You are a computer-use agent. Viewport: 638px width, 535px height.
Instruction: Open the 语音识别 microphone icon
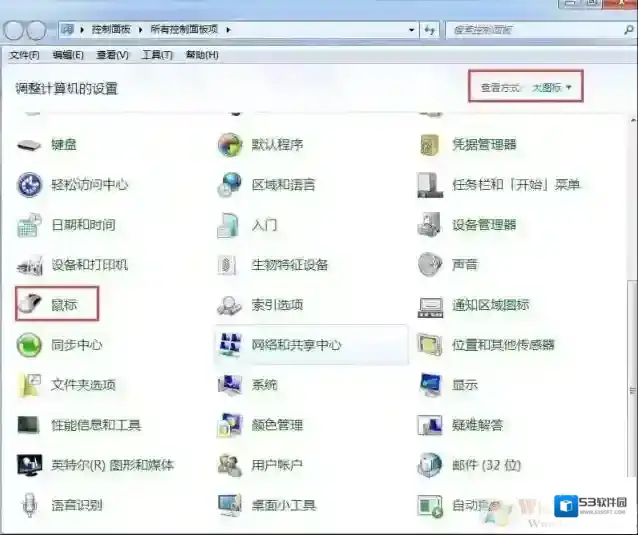click(x=30, y=505)
